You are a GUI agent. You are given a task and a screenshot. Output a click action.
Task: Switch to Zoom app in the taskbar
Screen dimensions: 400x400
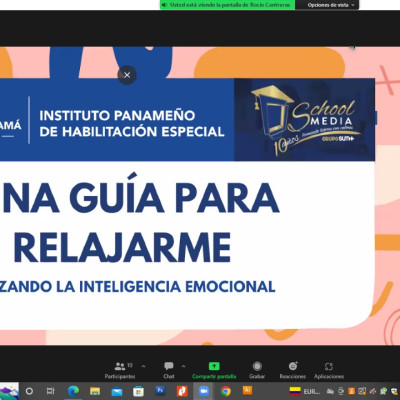tap(204, 391)
